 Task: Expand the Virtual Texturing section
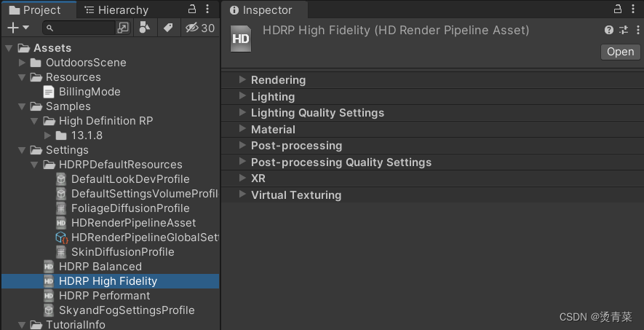pyautogui.click(x=243, y=195)
